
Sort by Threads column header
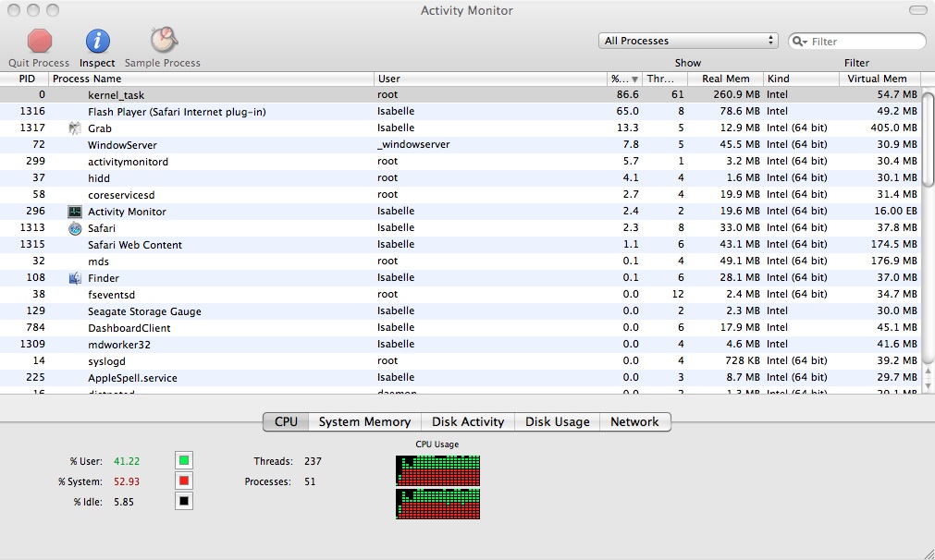(664, 79)
